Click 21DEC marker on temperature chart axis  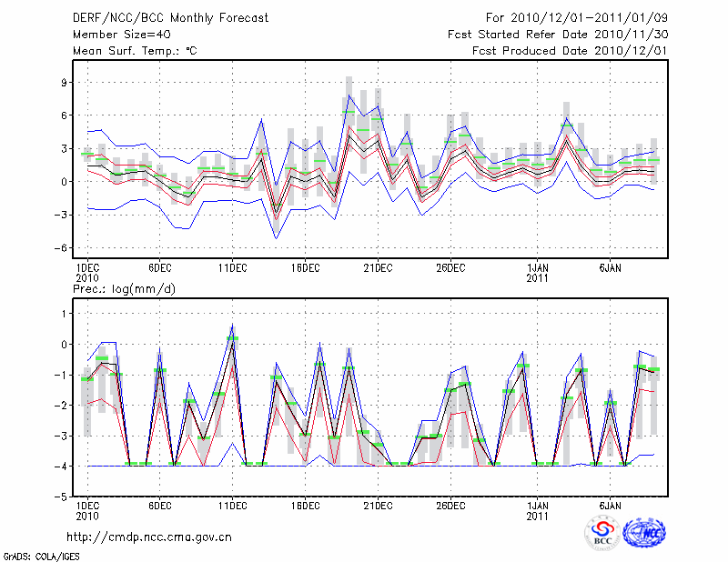[378, 267]
